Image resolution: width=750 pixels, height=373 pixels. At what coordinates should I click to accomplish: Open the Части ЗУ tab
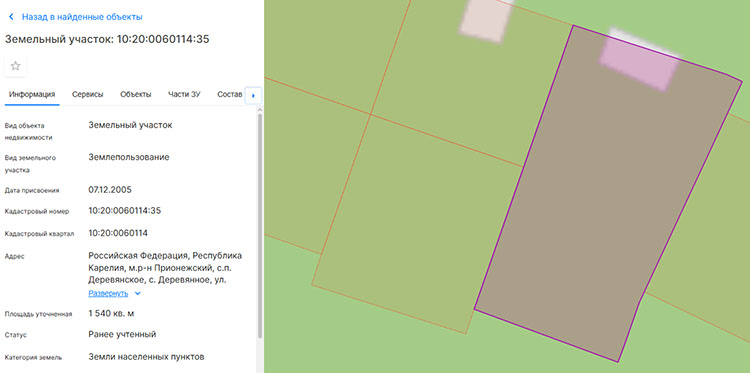coord(184,95)
